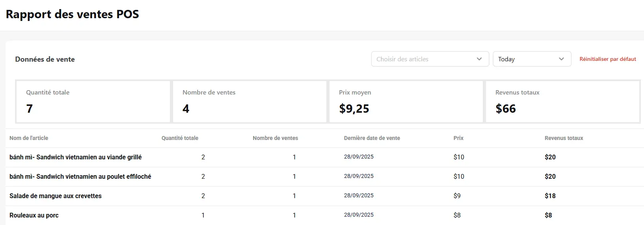Click 'Revenus totaux' column header in table
Screen dimensions: 644x225
point(564,138)
